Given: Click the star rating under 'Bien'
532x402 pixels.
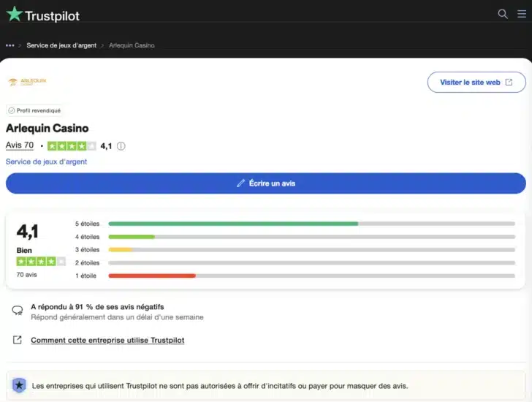Looking at the screenshot, I should click(x=41, y=262).
